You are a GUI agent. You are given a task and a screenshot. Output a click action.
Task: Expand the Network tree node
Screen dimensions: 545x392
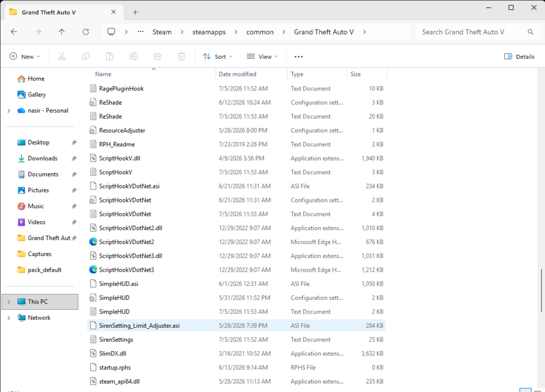coord(9,318)
